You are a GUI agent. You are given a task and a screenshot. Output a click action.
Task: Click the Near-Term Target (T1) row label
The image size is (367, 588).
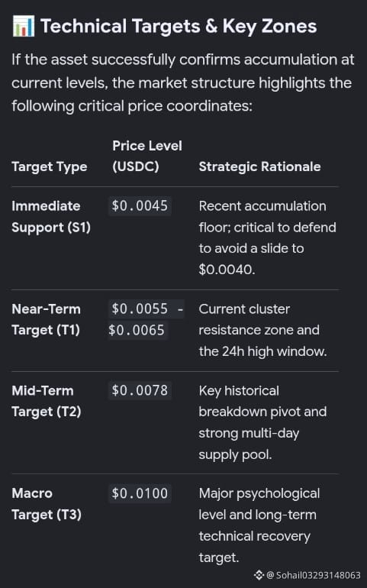coord(46,319)
